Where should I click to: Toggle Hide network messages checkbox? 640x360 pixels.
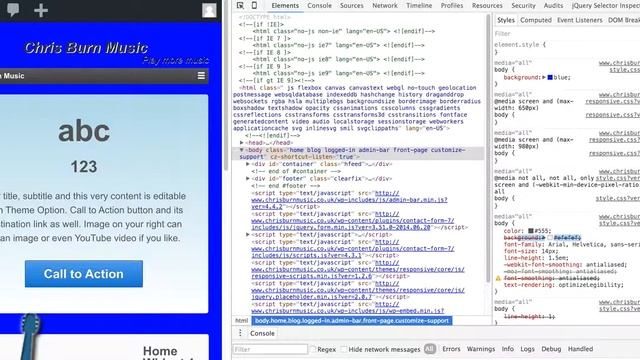pyautogui.click(x=344, y=349)
